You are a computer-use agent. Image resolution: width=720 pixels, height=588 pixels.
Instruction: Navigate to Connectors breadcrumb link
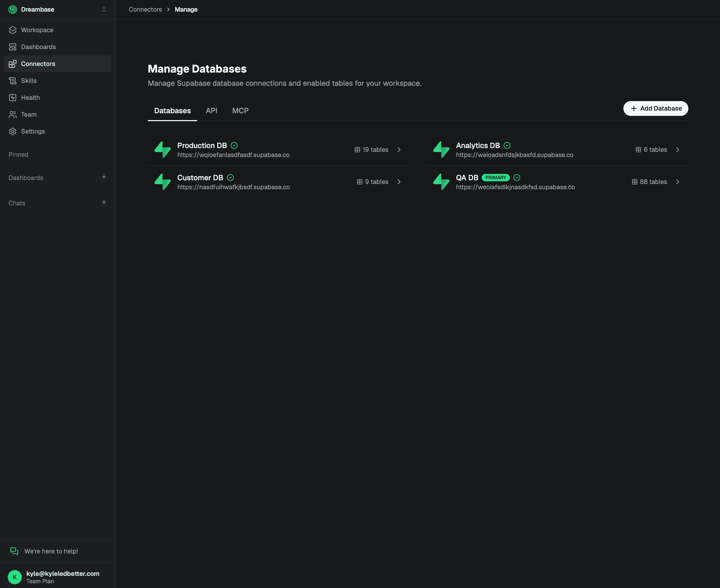point(145,10)
